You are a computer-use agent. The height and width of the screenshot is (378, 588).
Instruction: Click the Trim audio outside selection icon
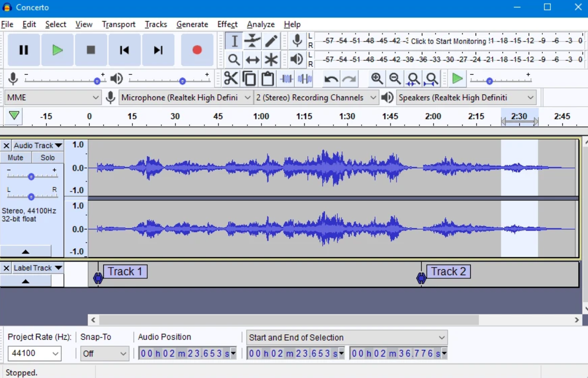(x=287, y=79)
